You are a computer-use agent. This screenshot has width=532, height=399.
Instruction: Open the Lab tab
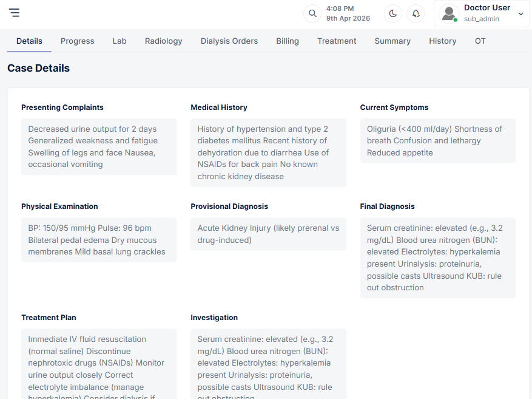[x=120, y=41]
